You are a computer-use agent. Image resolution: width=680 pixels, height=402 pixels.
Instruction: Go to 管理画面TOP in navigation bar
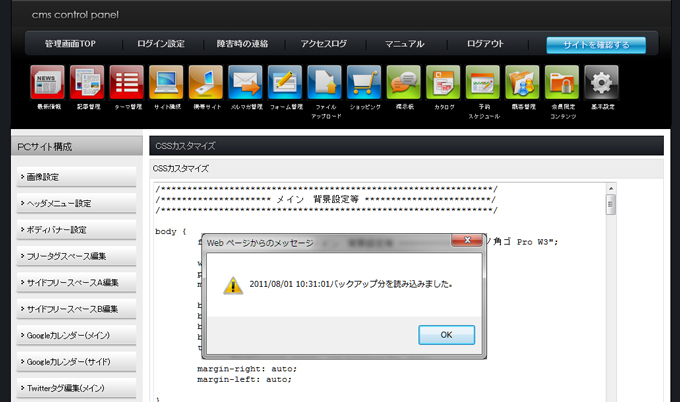coord(70,45)
